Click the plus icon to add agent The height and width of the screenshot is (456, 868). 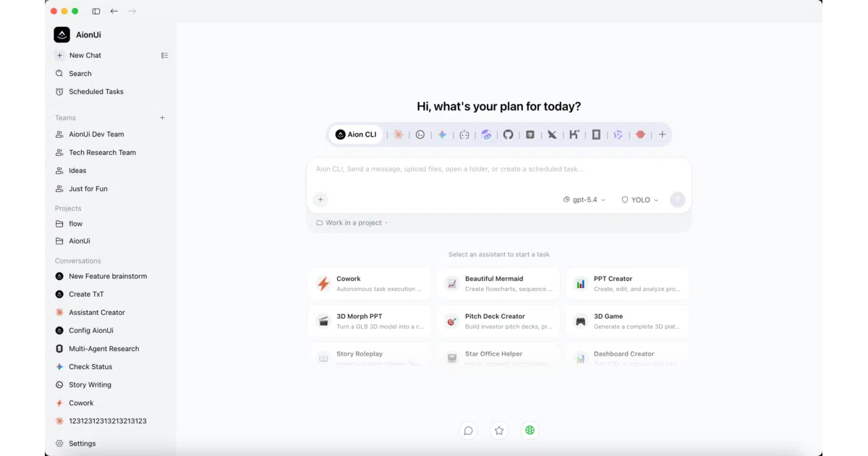[x=662, y=135]
